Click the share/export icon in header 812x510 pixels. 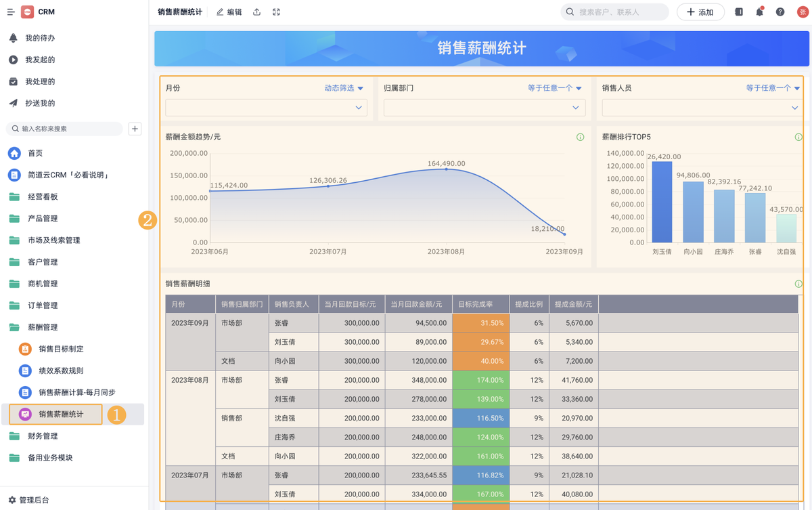point(256,12)
